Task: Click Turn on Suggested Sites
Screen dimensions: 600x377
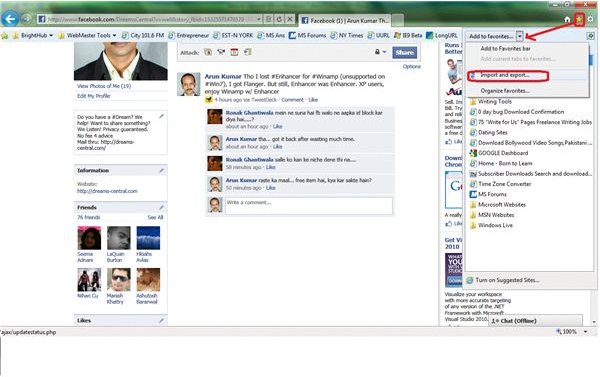Action: (x=503, y=280)
